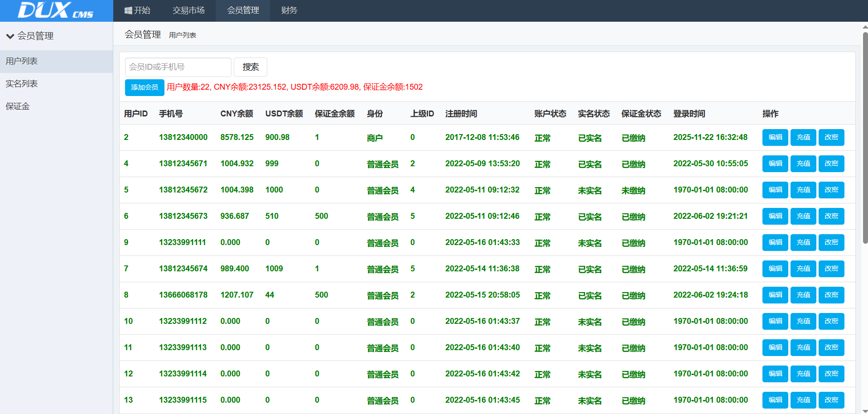868x414 pixels.
Task: Change password for user 13812345672 via 改密
Action: coord(831,190)
